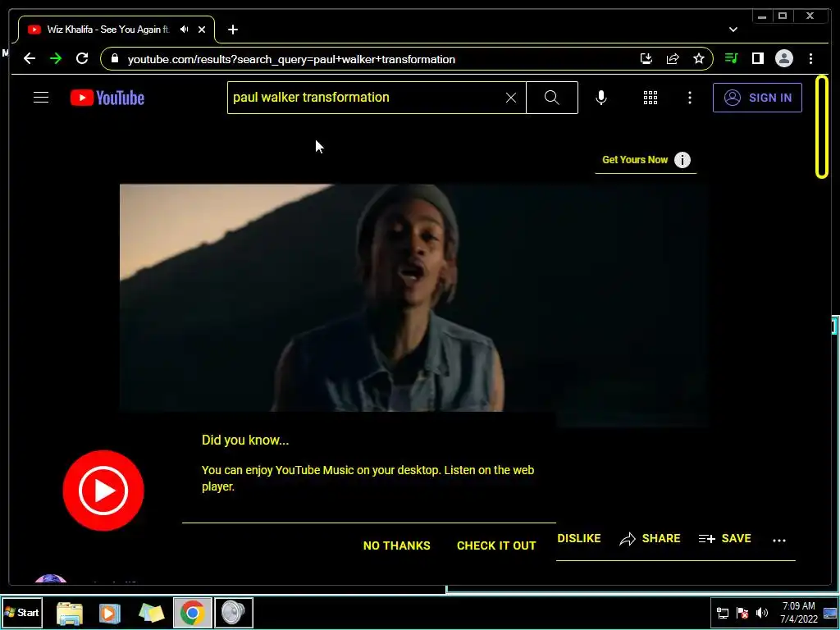
Task: Go back with the browser back arrow
Action: (x=30, y=58)
